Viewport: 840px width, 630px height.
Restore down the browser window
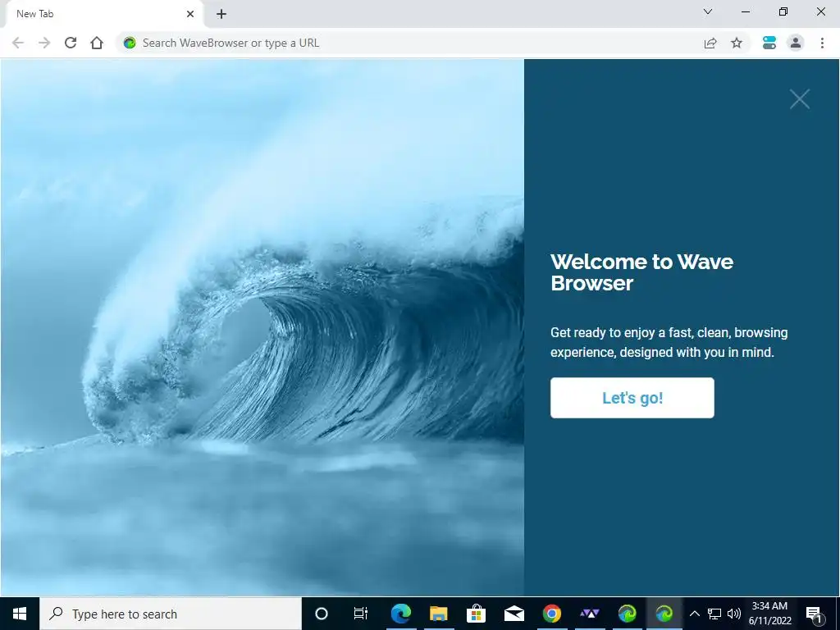click(x=783, y=11)
